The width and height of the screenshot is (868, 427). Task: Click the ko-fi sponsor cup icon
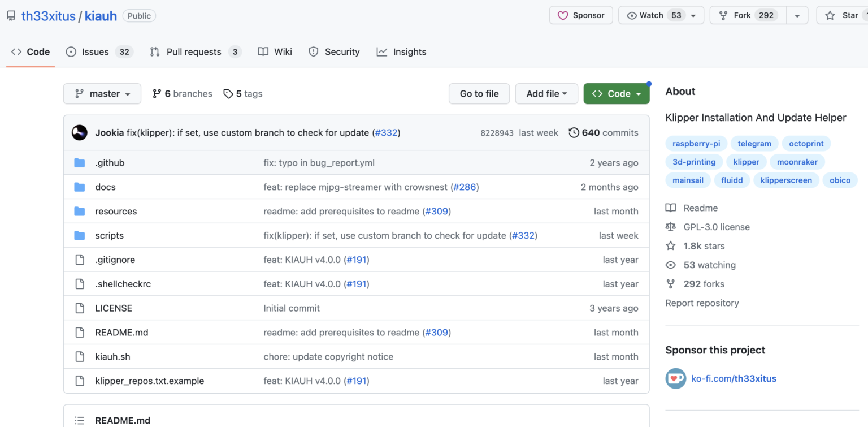coord(675,378)
